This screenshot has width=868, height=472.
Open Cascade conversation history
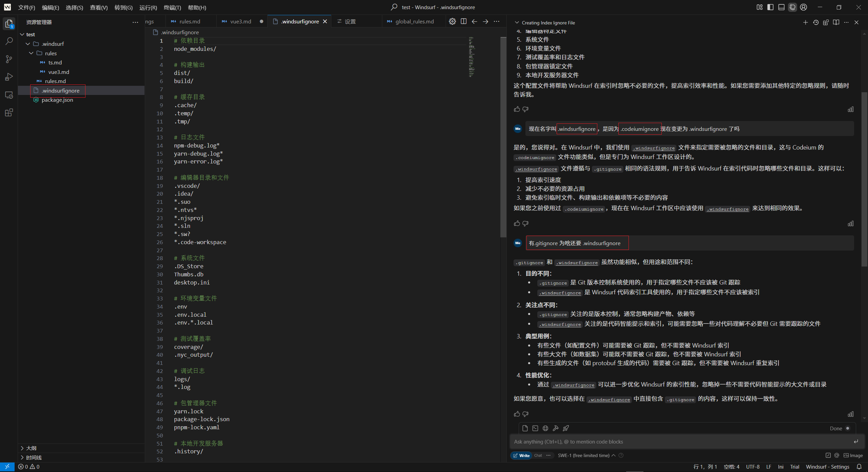coord(816,22)
